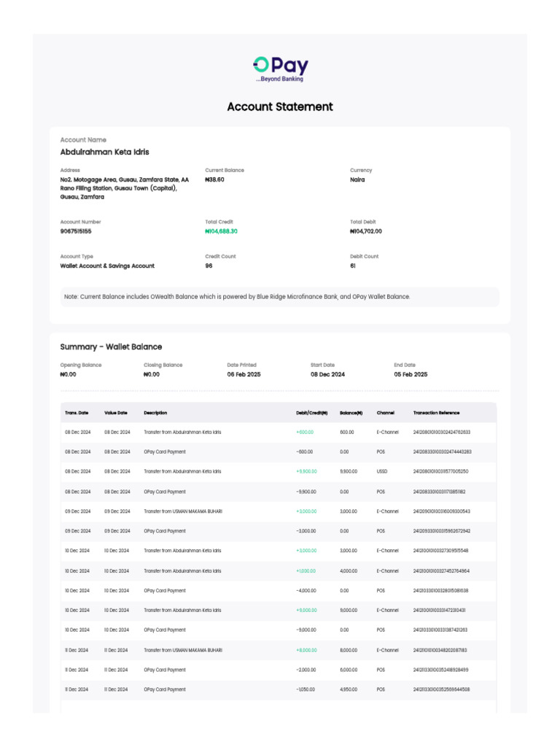The width and height of the screenshot is (560, 747).
Task: Click the Summary - Wallet Balance heading
Action: click(x=111, y=347)
